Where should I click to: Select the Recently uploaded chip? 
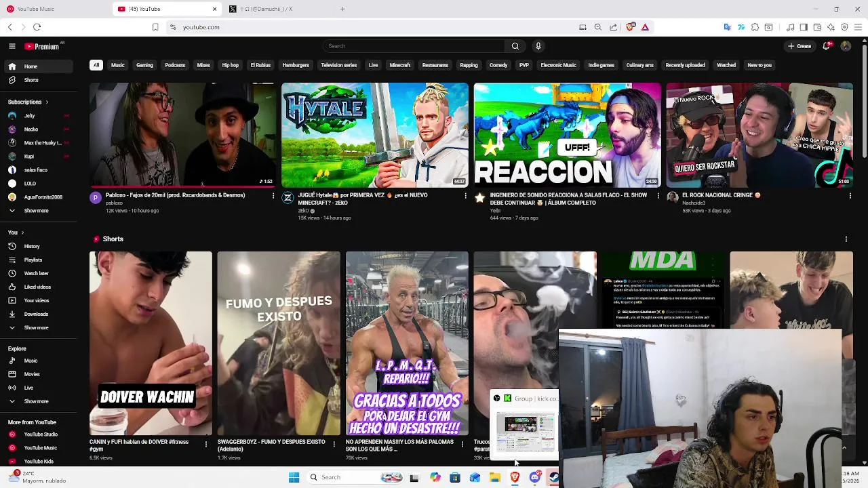(686, 65)
